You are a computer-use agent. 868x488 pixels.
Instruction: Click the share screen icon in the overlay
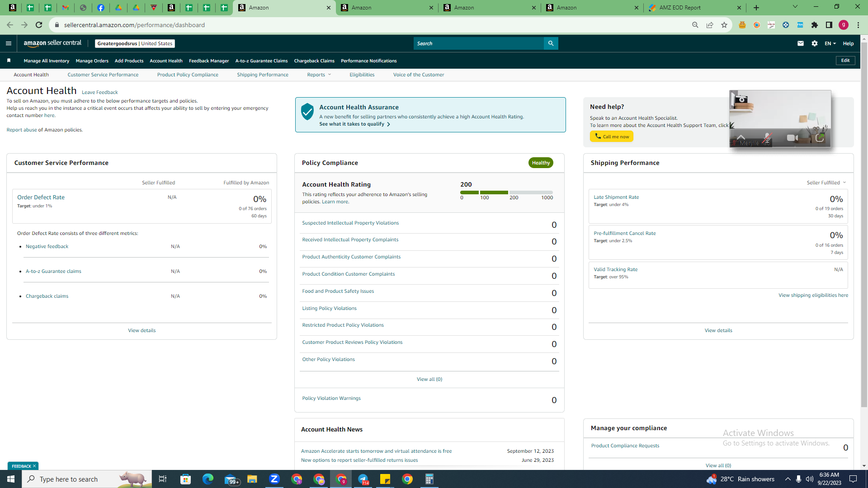[x=820, y=138]
